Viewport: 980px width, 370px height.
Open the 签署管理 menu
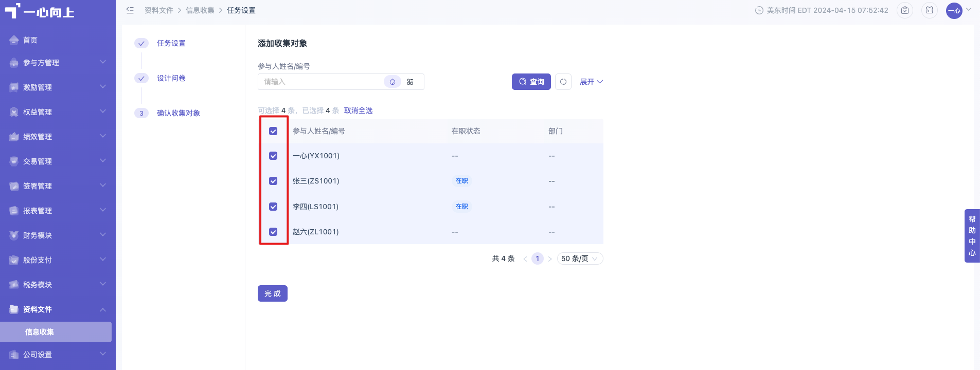(58, 186)
